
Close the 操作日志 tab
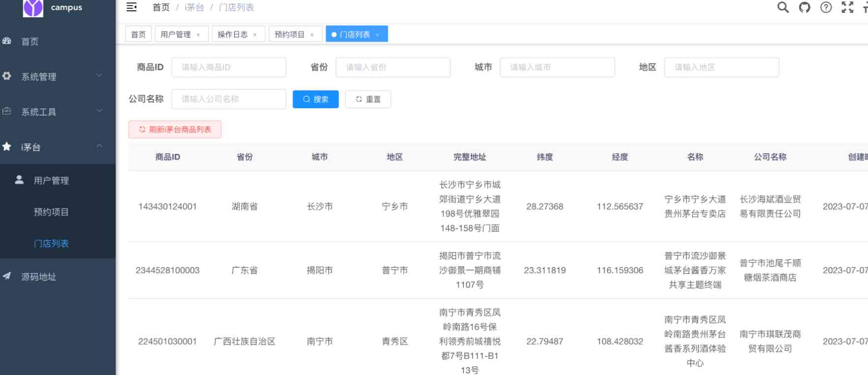255,34
